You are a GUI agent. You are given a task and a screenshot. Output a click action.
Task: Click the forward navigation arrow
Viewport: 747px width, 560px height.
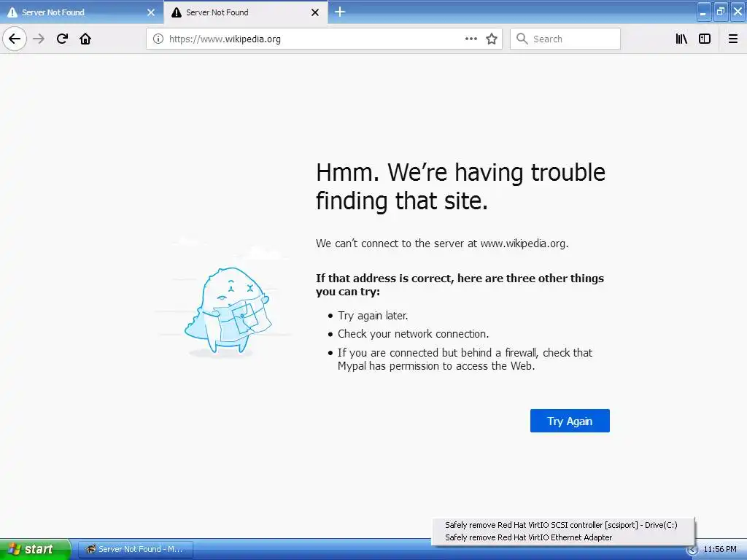[x=39, y=39]
